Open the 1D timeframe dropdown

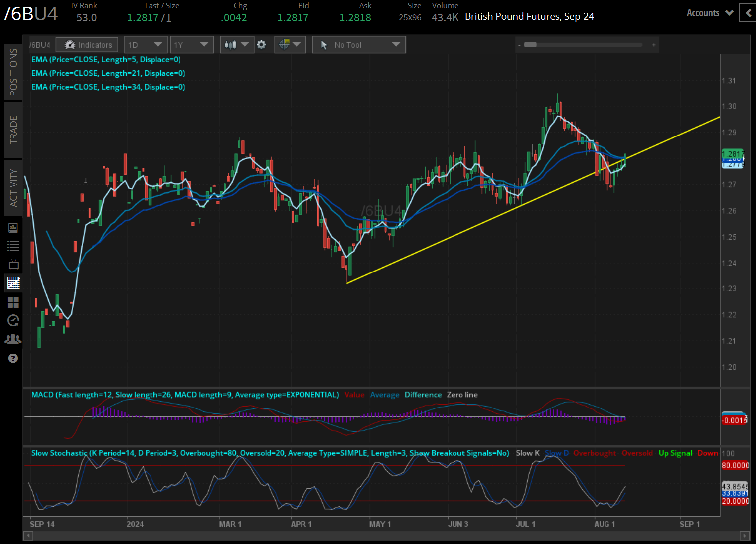coord(146,44)
